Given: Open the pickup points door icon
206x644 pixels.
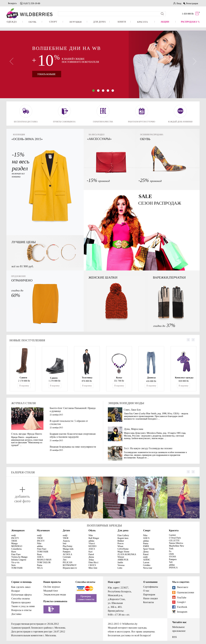Looking at the screenshot, I should [x=65, y=111].
